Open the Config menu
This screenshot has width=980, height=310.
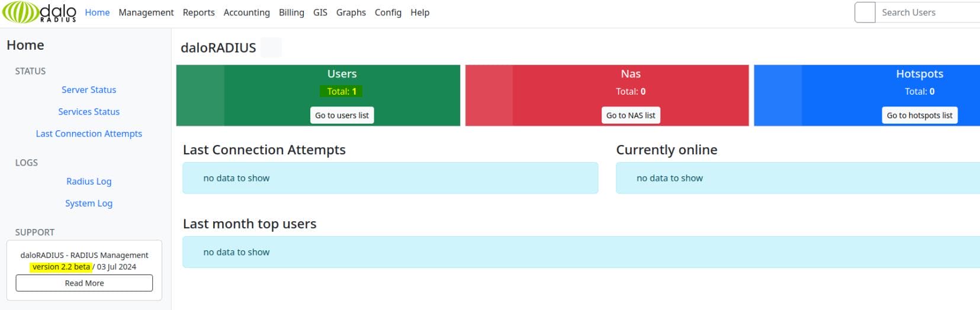click(388, 12)
